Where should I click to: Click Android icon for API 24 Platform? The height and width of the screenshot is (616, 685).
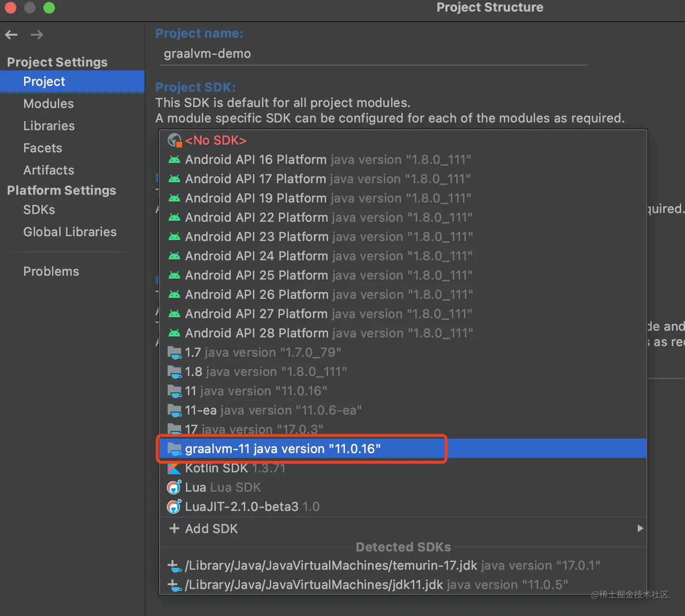click(174, 256)
